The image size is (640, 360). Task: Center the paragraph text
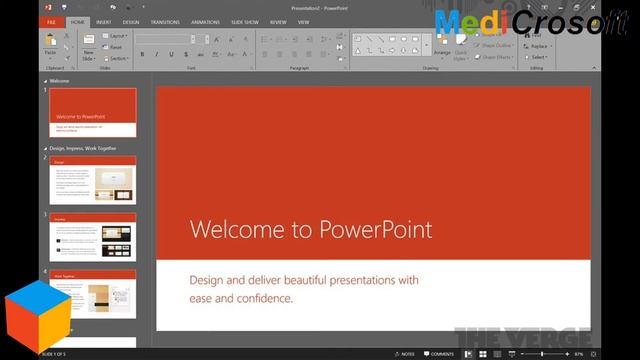pyautogui.click(x=279, y=54)
